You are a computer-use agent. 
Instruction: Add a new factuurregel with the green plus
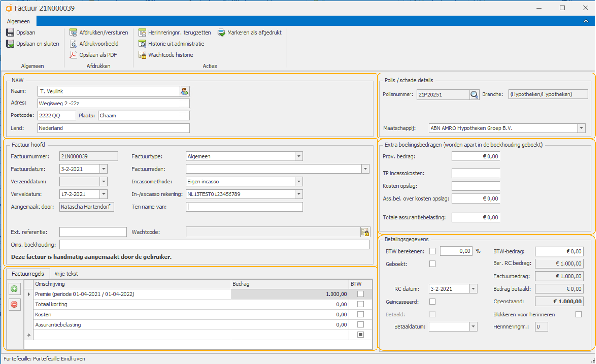click(x=14, y=289)
